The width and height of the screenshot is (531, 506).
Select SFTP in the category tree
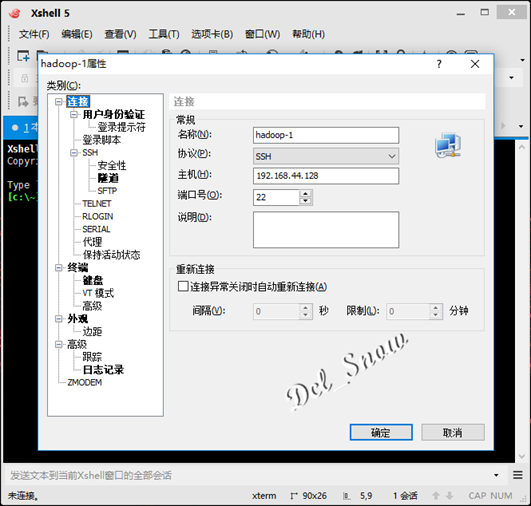(x=107, y=191)
